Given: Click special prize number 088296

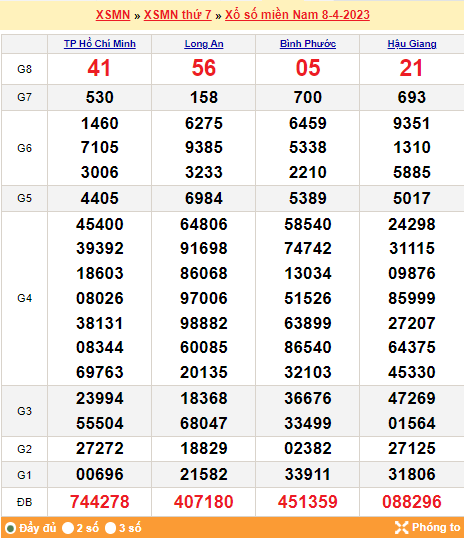Looking at the screenshot, I should pos(412,501).
